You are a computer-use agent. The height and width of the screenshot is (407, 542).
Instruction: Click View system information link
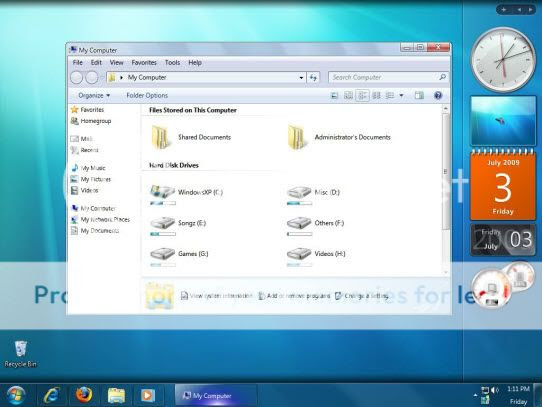coord(217,296)
